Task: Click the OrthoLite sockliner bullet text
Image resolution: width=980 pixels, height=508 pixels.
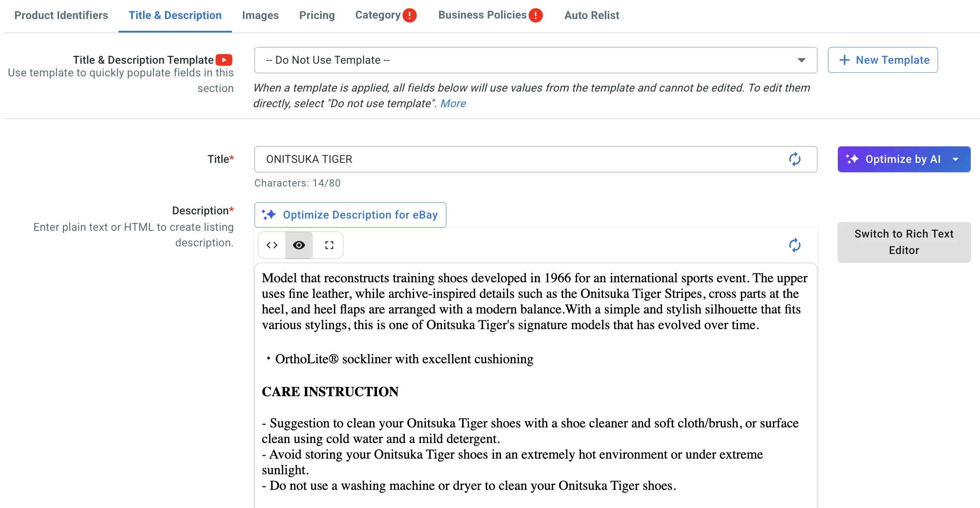Action: (404, 359)
